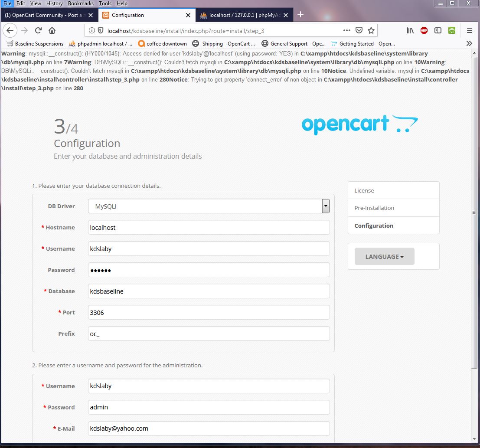Image resolution: width=480 pixels, height=448 pixels.
Task: Toggle the sidebar view
Action: click(438, 30)
